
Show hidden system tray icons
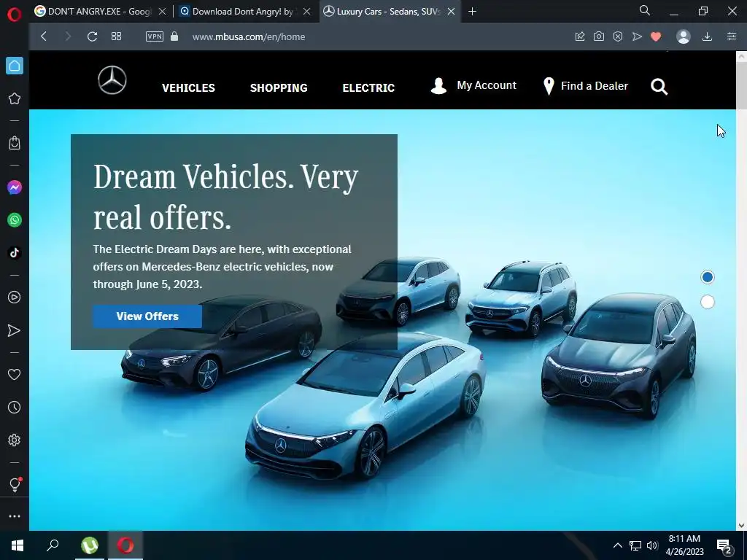[x=617, y=545]
